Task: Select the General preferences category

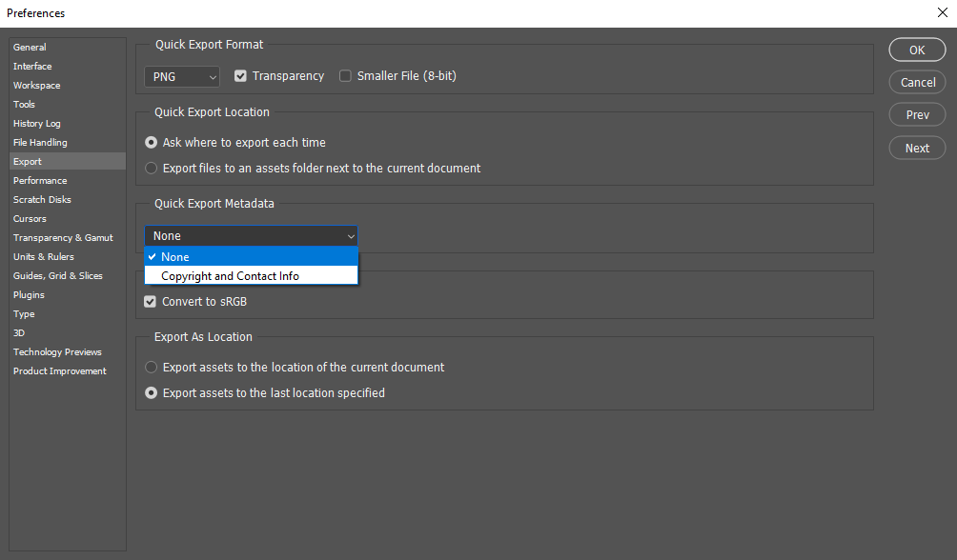Action: coord(30,47)
